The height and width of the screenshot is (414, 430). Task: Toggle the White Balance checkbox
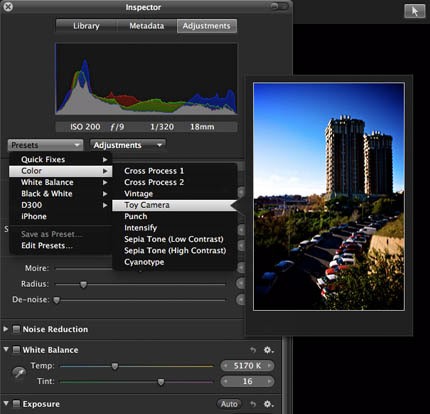pos(16,350)
